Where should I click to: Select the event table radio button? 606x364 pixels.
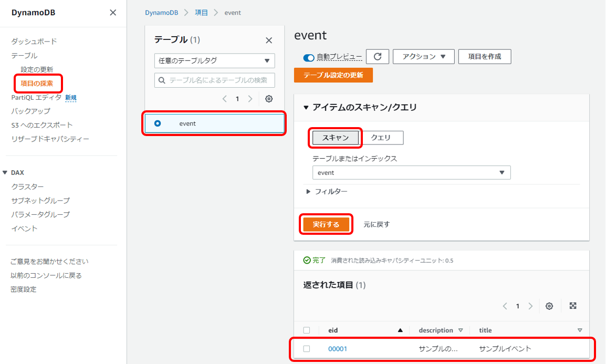point(158,123)
